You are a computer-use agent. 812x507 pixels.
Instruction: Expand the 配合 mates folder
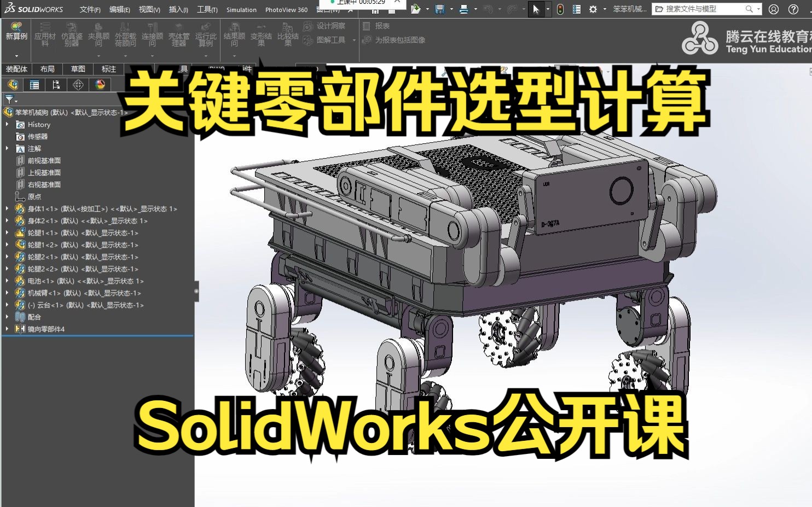pos(7,317)
